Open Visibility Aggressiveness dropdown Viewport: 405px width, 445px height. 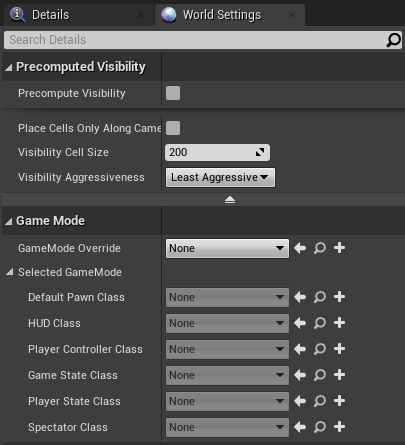pyautogui.click(x=220, y=177)
